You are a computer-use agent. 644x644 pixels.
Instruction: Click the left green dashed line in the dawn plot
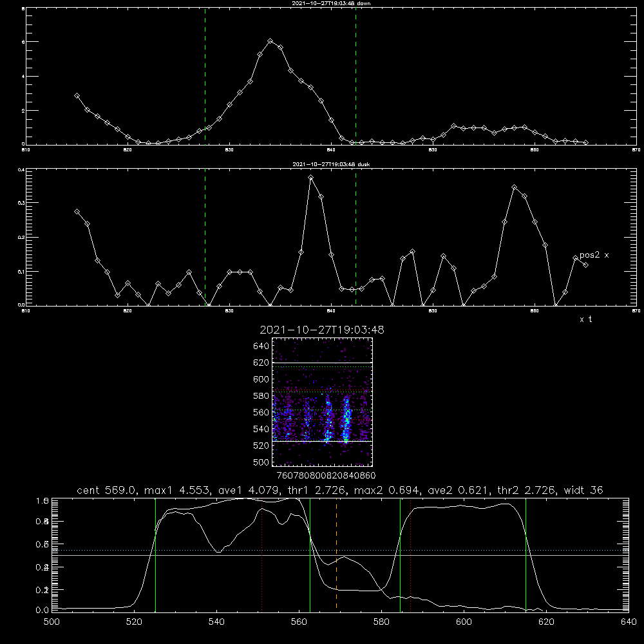coord(205,77)
